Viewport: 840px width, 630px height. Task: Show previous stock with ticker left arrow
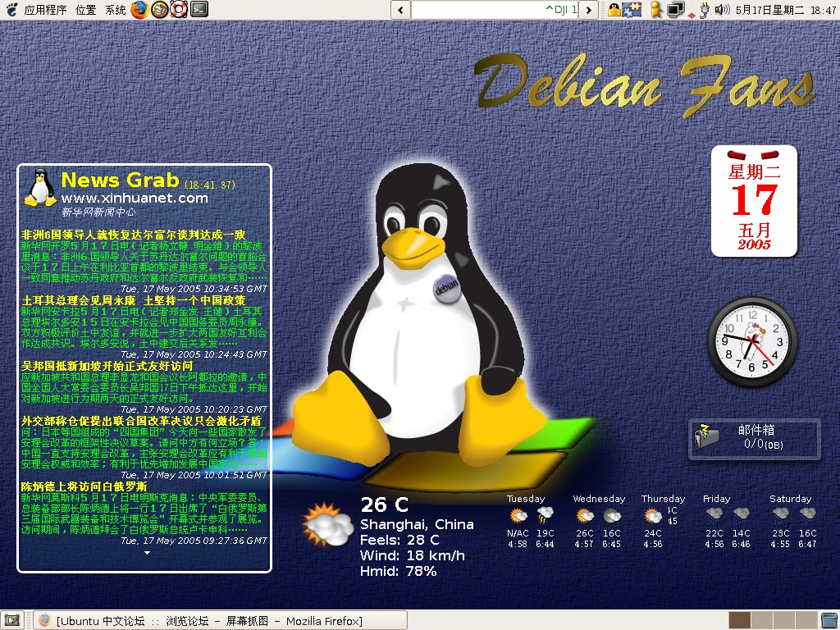400,10
